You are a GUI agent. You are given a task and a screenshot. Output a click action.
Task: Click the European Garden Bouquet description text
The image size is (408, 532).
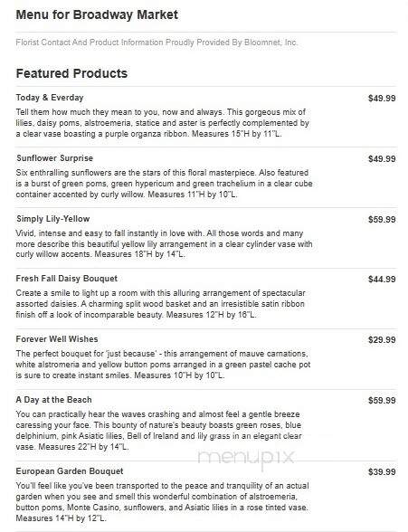coord(163,502)
